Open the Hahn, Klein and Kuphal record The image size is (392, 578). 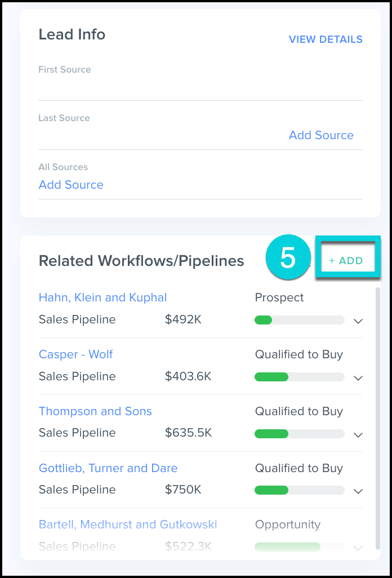click(103, 297)
